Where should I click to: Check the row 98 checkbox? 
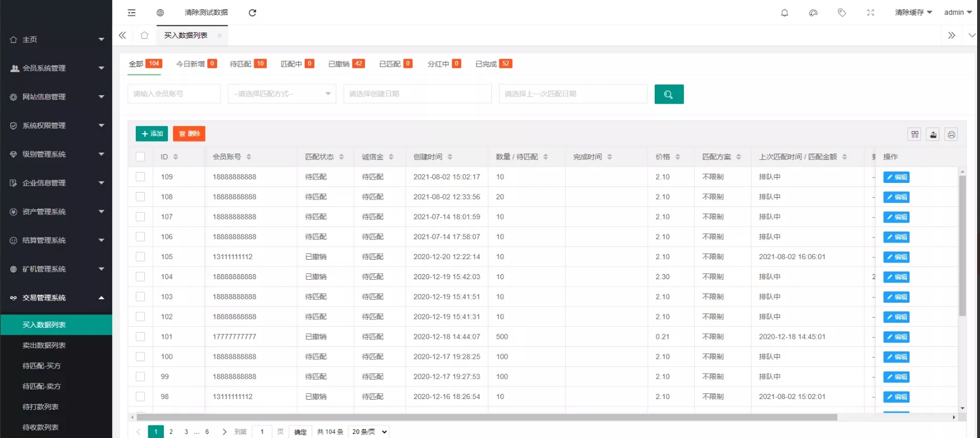140,397
